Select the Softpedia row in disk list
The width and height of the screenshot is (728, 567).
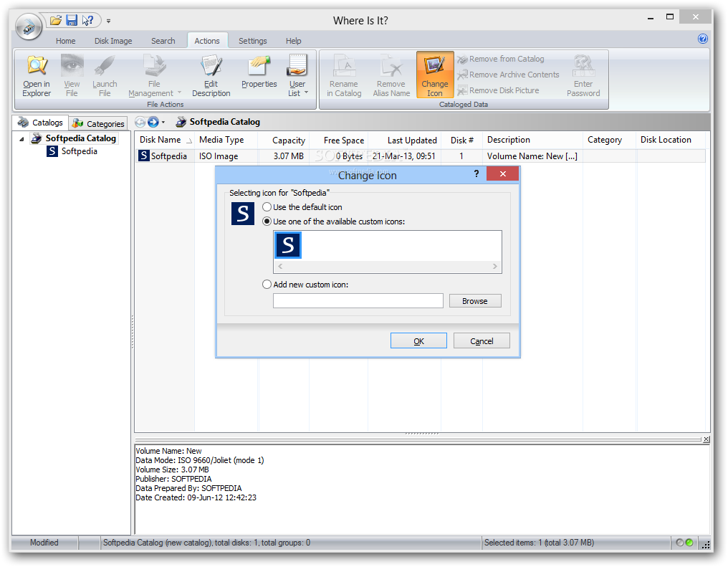coord(420,156)
